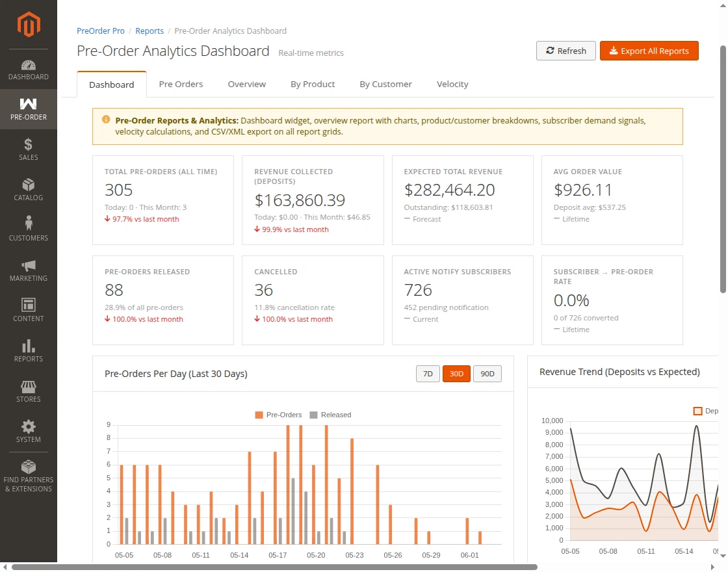Switch to the By Customer tab
The width and height of the screenshot is (728, 572).
tap(386, 84)
